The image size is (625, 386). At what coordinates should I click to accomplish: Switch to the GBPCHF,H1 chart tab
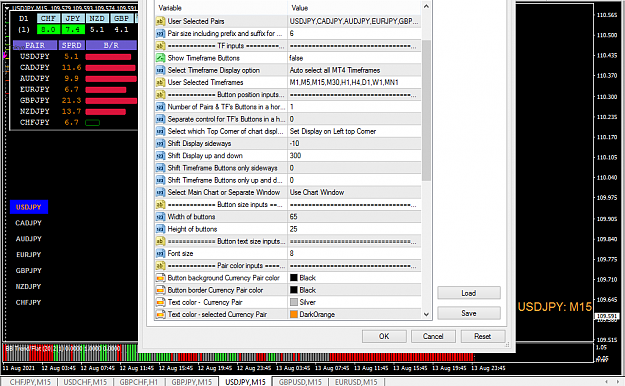coord(138,382)
